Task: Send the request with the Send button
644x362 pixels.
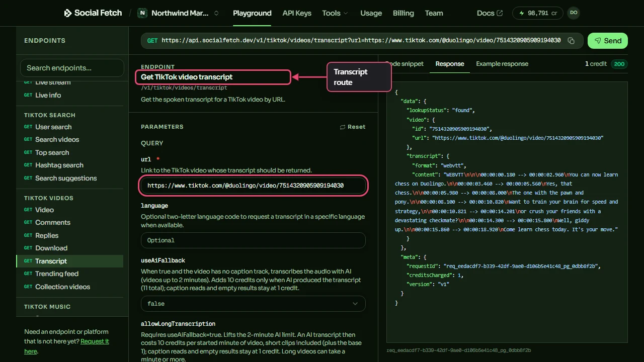Action: pos(608,41)
